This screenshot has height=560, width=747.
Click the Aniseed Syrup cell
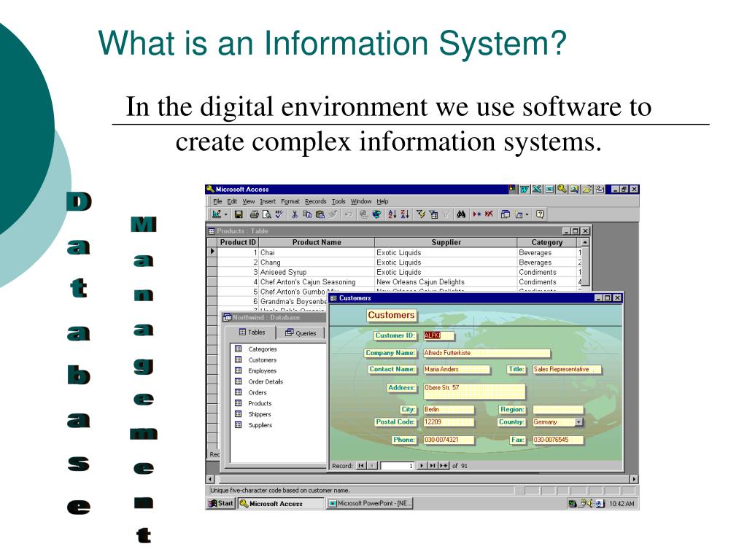pyautogui.click(x=317, y=273)
